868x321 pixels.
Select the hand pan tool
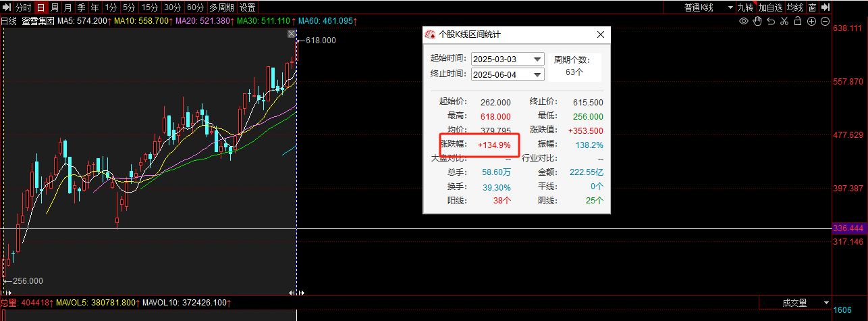pos(757,22)
